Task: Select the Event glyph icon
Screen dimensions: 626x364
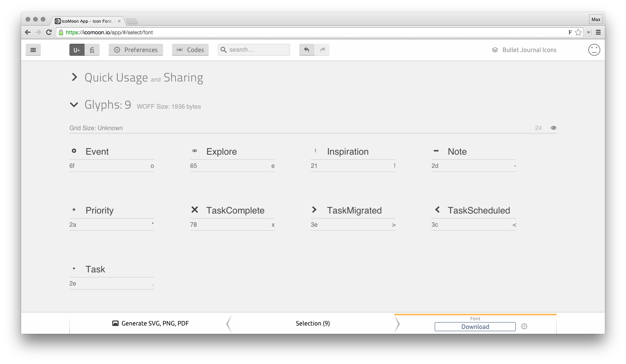Action: coord(74,151)
